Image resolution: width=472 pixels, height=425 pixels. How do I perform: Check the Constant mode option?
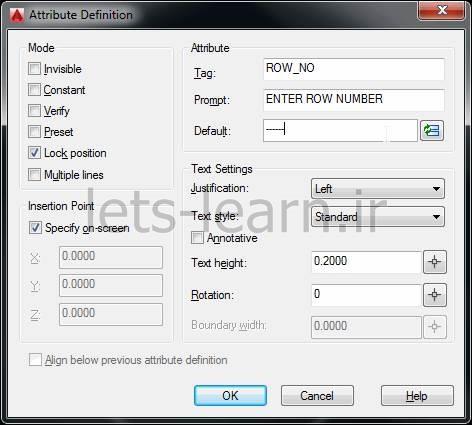point(34,90)
